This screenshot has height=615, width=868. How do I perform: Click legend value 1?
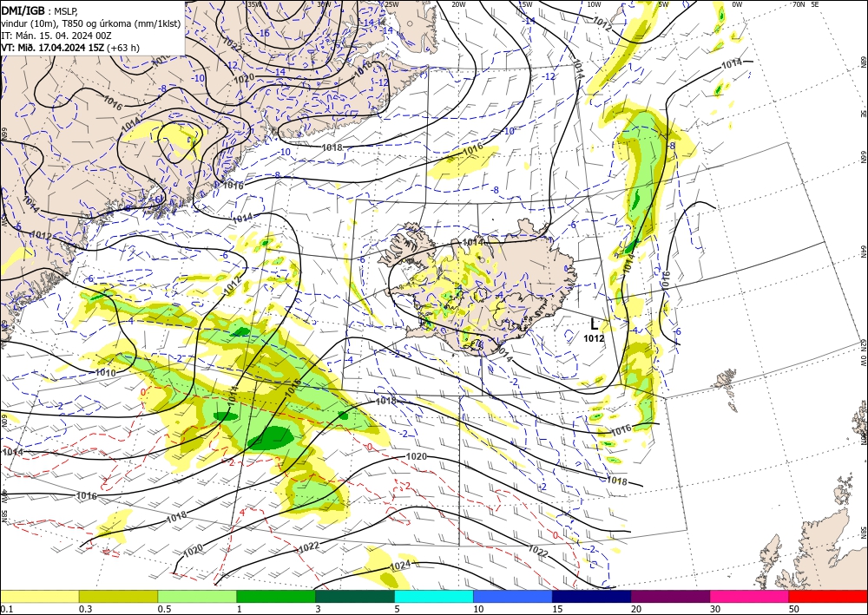pyautogui.click(x=240, y=609)
